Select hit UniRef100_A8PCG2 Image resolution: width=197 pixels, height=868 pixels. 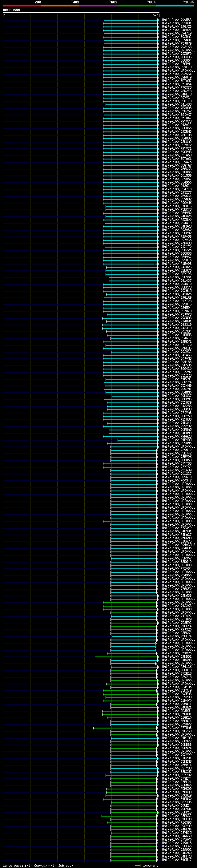pos(177,816)
